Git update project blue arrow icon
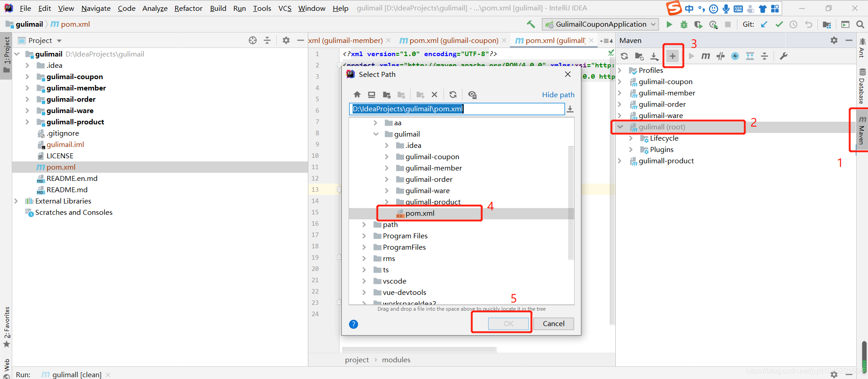This screenshot has height=379, width=868. tap(764, 24)
